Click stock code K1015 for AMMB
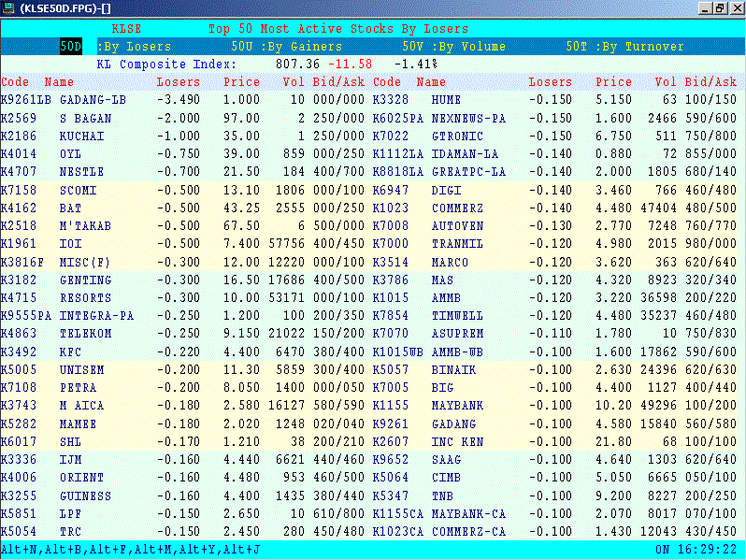 (391, 298)
